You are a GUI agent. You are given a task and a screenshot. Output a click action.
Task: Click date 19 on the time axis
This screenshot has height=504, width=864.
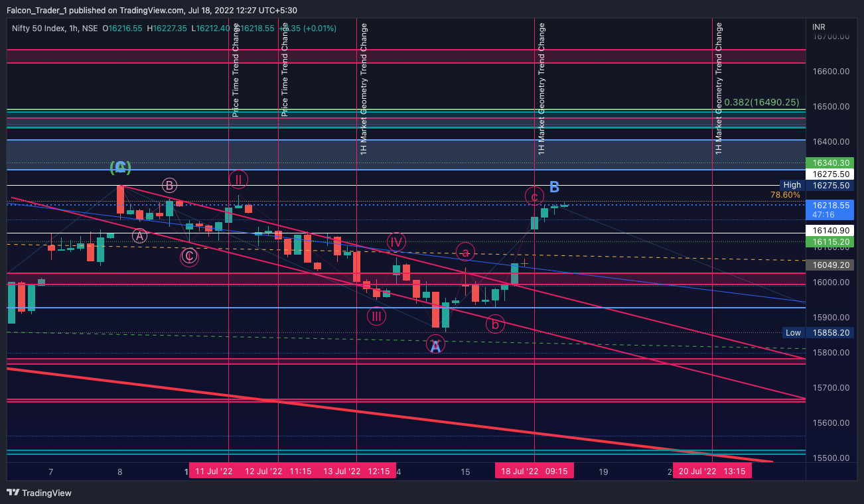[x=603, y=472]
